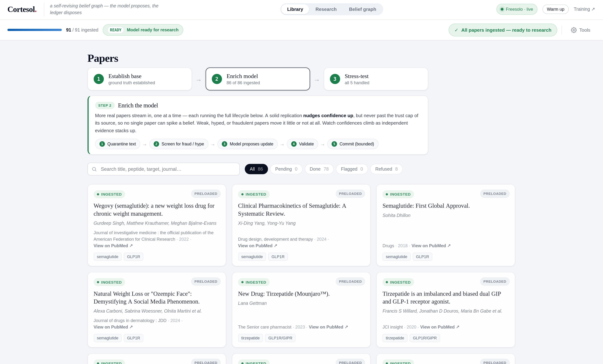This screenshot has height=364, width=603.
Task: Click the green live dot beside Freesolo
Action: click(502, 9)
